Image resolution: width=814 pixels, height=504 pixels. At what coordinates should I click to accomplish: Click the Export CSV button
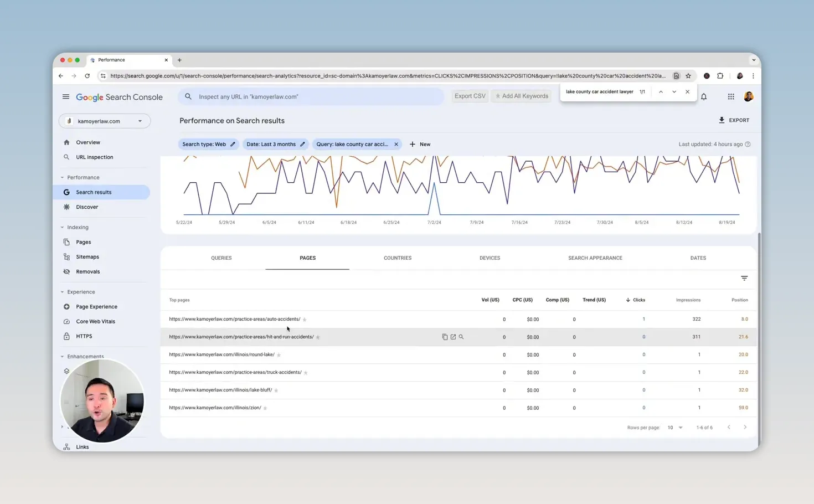(470, 96)
